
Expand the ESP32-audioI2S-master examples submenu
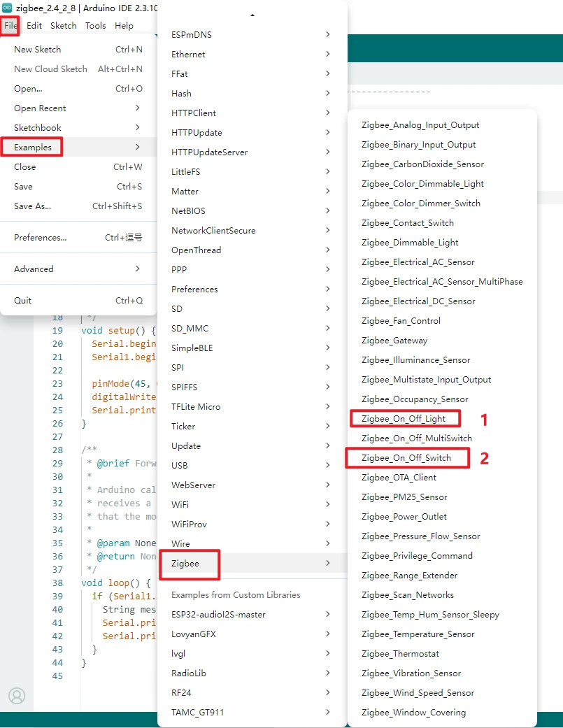coord(252,614)
